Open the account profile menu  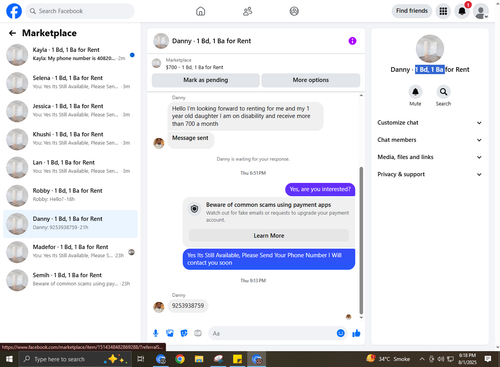(x=481, y=12)
